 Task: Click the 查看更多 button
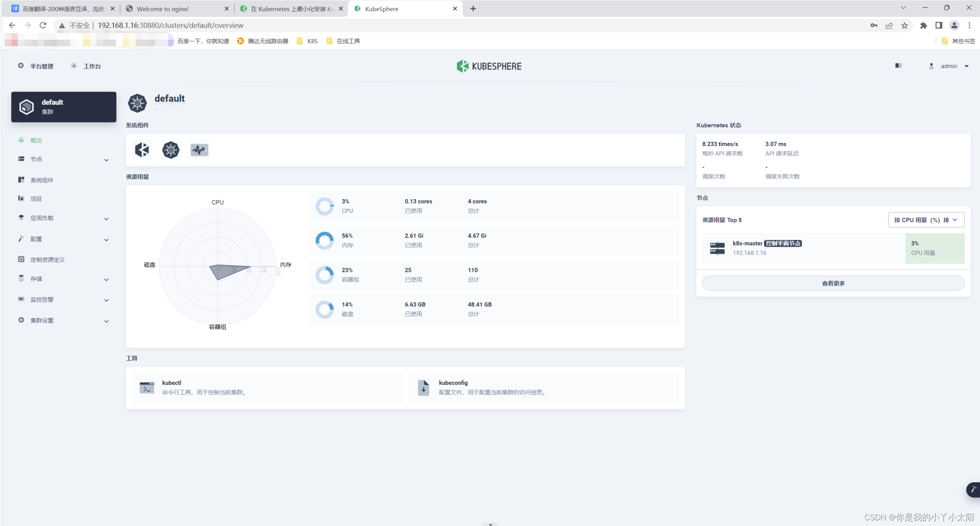(833, 283)
